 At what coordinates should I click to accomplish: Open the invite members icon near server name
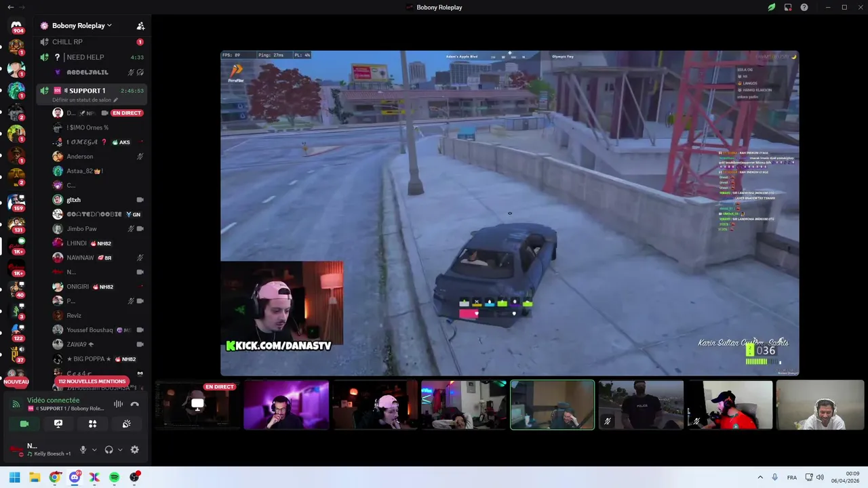140,26
